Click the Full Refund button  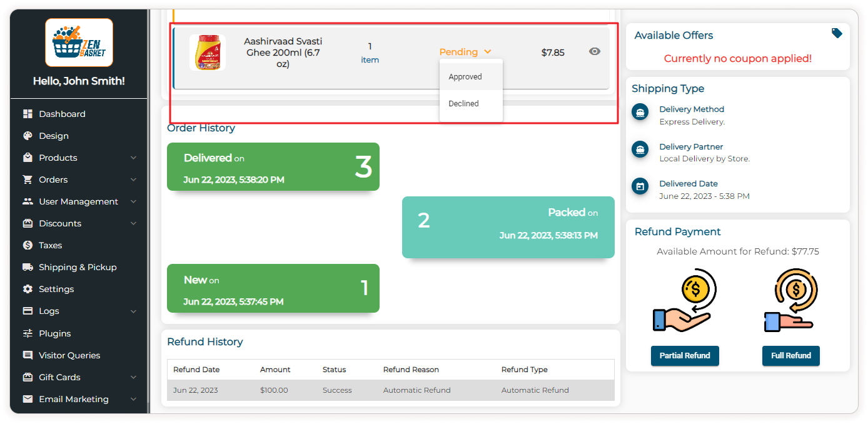tap(790, 356)
